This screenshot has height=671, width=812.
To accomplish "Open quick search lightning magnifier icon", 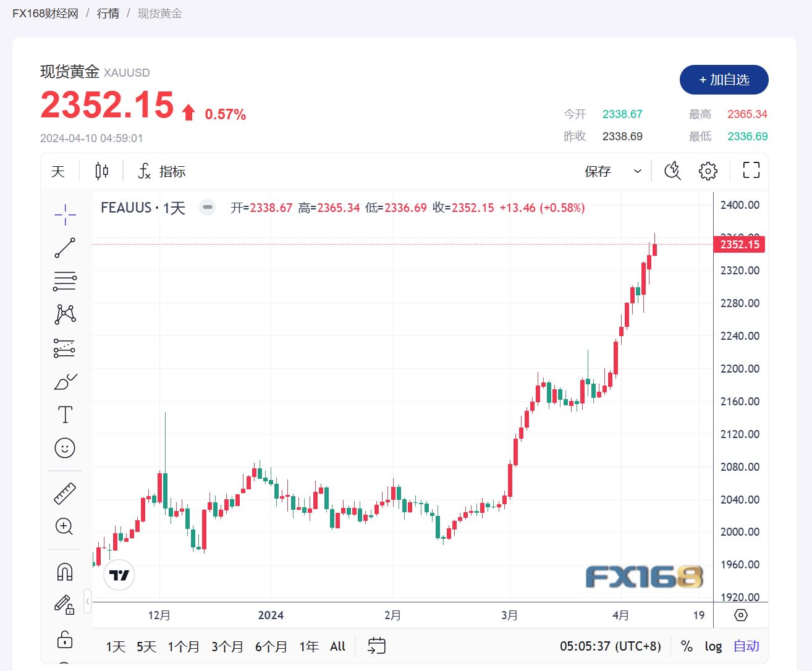I will click(x=672, y=171).
